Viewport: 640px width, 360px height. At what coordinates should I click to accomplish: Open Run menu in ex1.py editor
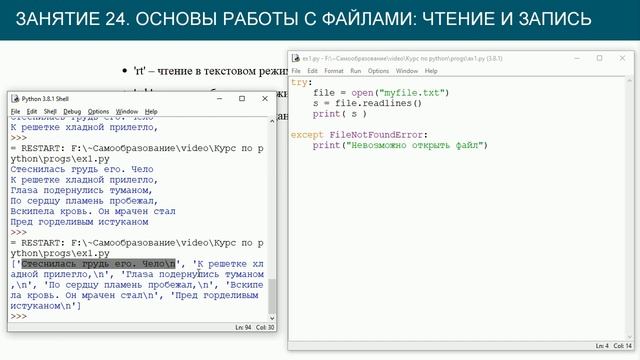tap(356, 71)
